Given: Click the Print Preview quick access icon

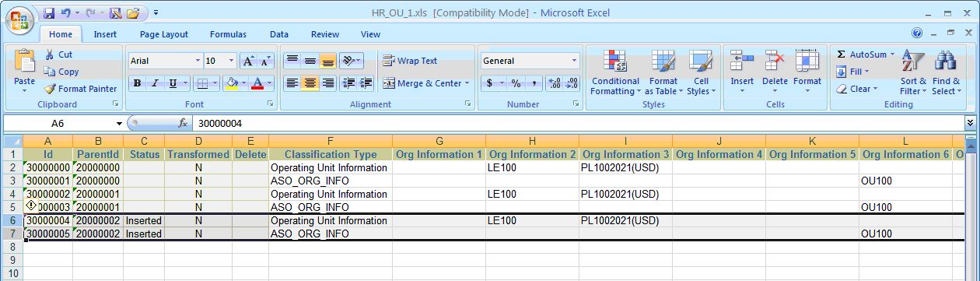Looking at the screenshot, I should 116,13.
